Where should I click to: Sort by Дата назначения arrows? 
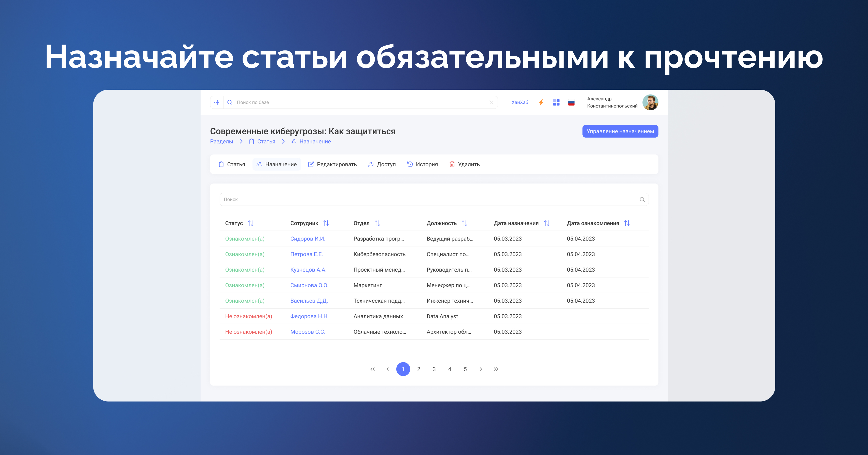pos(547,223)
